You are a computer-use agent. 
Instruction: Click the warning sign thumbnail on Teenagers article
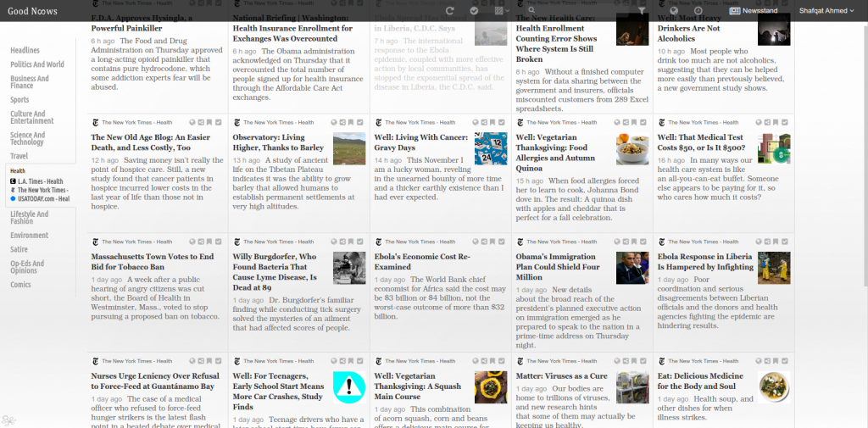[349, 387]
